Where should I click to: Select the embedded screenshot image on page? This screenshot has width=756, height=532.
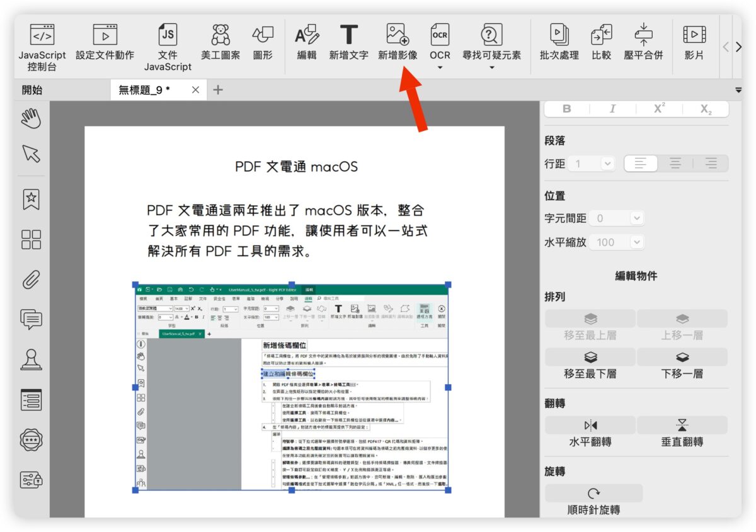coord(292,387)
